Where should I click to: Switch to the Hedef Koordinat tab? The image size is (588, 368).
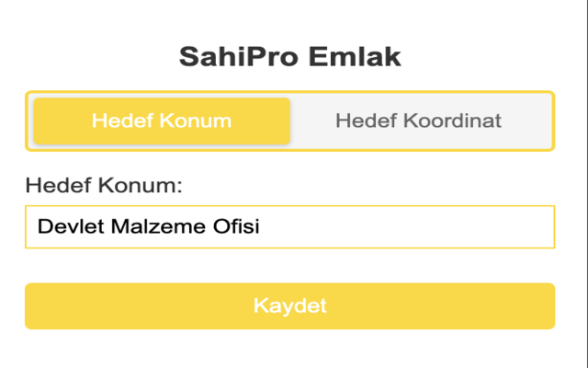[x=419, y=121]
